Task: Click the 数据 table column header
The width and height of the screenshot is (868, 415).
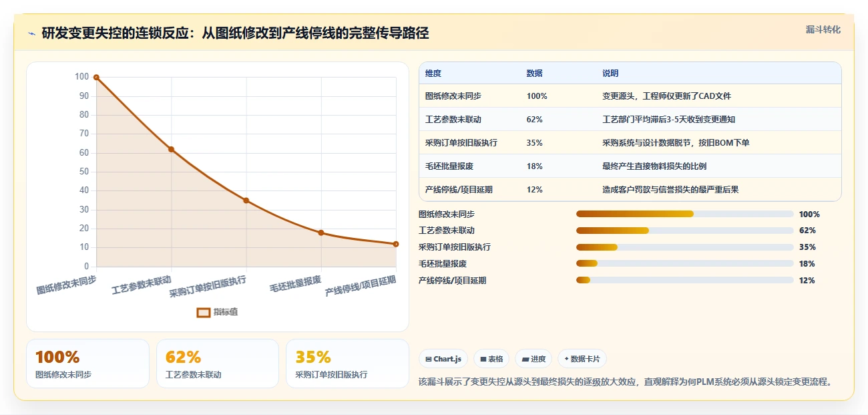Action: pos(535,74)
